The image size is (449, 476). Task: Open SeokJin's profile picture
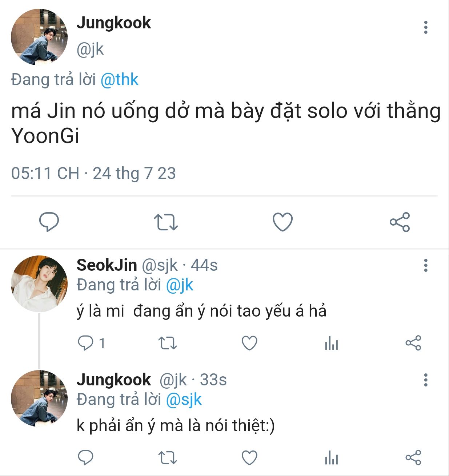point(39,284)
